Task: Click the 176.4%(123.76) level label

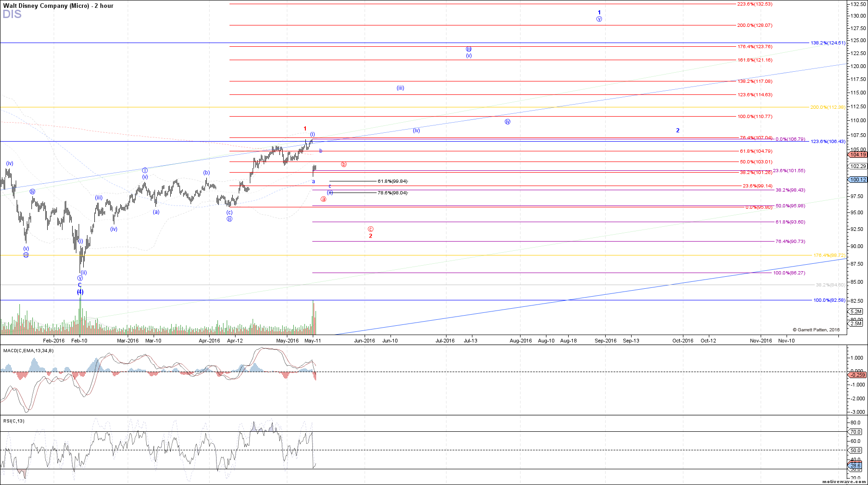Action: click(x=755, y=47)
